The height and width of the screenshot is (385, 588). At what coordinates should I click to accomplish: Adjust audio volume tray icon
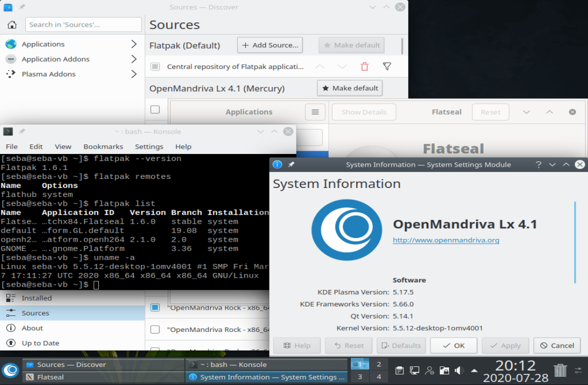(x=459, y=371)
